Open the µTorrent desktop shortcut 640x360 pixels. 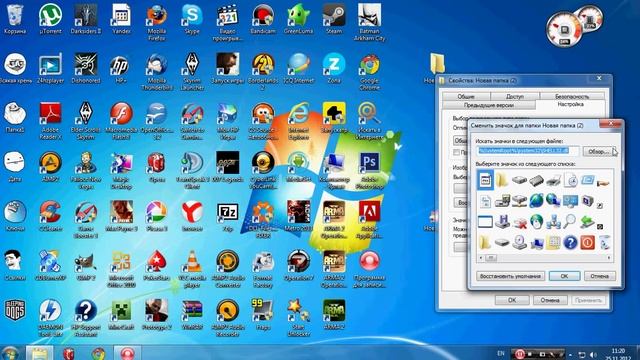pos(50,19)
